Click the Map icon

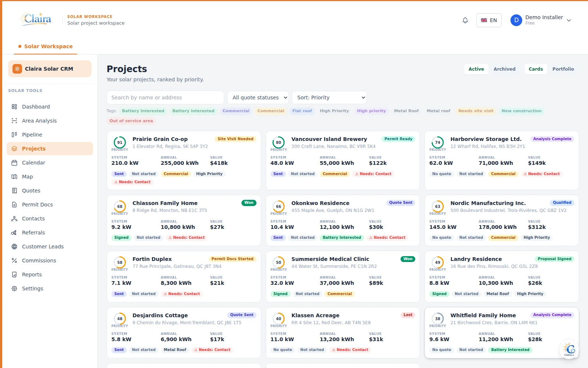pyautogui.click(x=14, y=177)
